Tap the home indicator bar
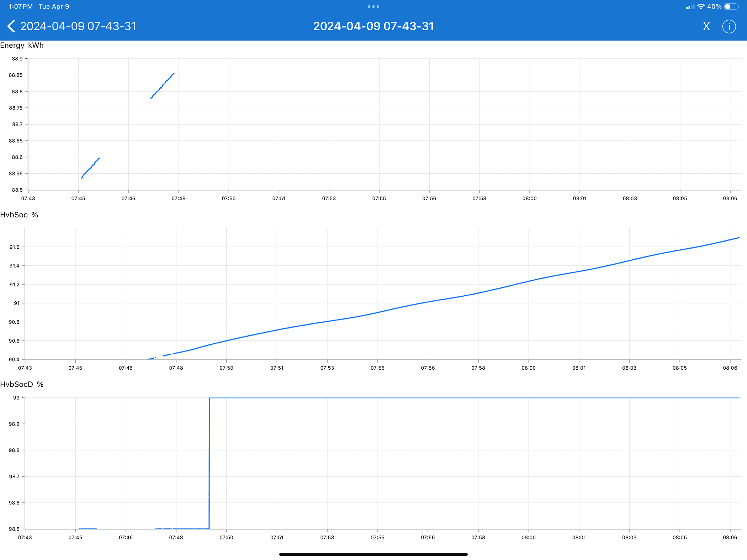The image size is (747, 560). (x=373, y=554)
